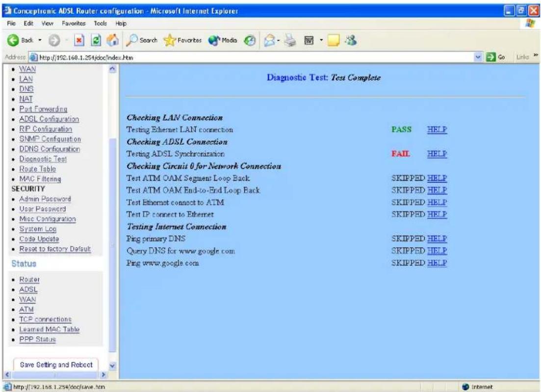Click the Messenger people icon
Screen dimensions: 541x392
[351, 40]
